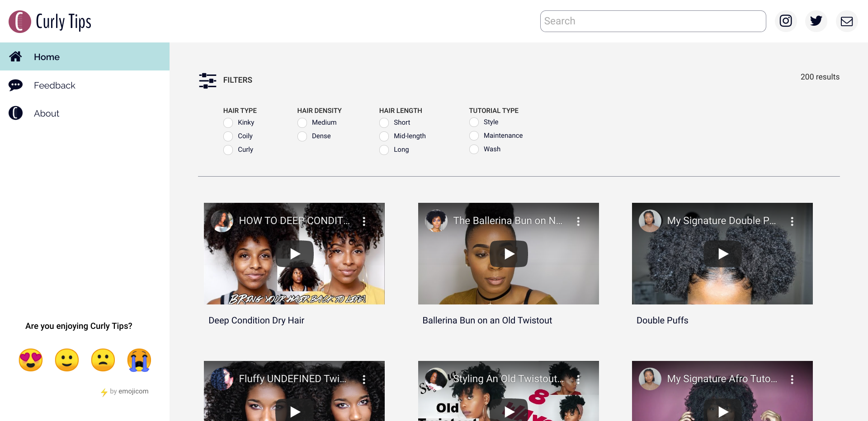The height and width of the screenshot is (421, 868).
Task: Select the Kinky hair type option
Action: point(228,123)
